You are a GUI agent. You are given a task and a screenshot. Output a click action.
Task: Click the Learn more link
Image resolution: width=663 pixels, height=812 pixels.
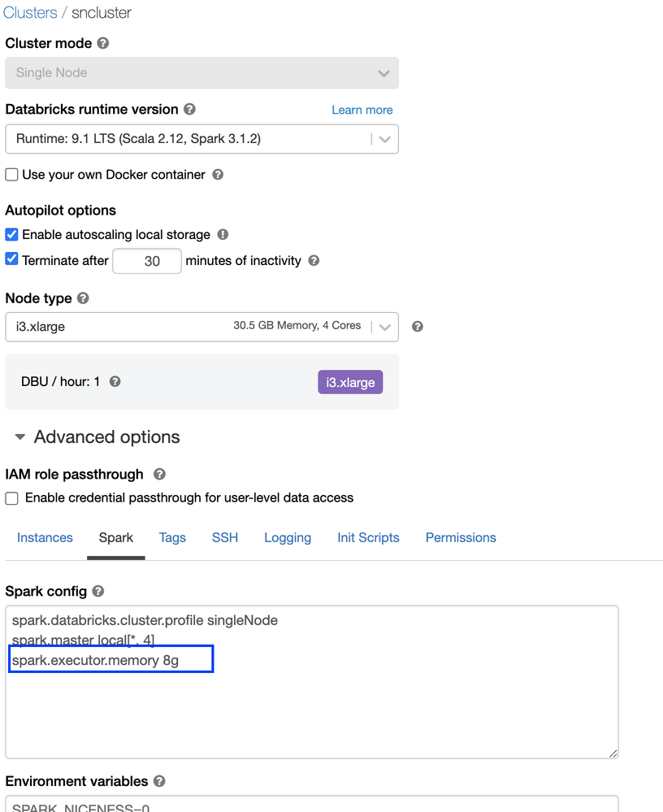point(362,110)
